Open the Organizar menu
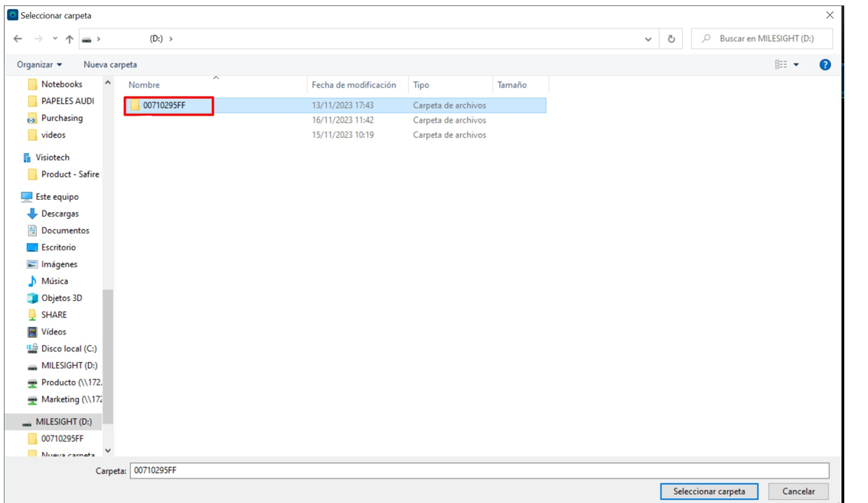 [x=34, y=64]
